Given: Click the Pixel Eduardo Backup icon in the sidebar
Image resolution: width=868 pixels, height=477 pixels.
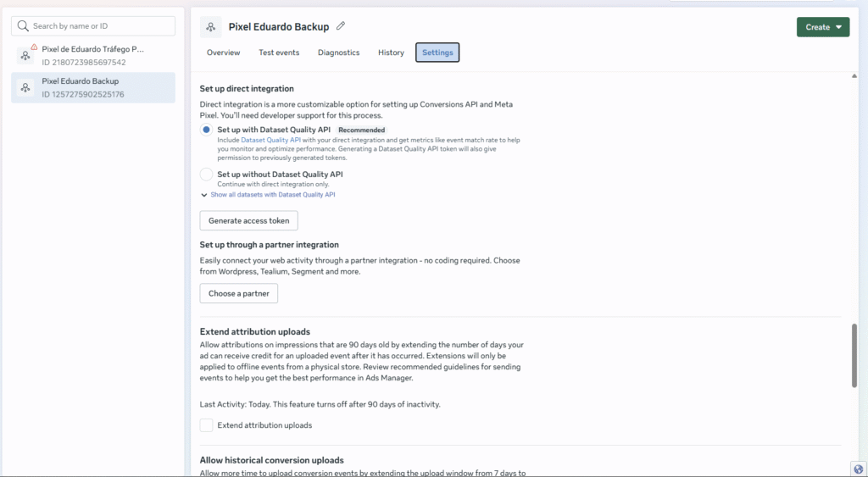Looking at the screenshot, I should (x=26, y=87).
